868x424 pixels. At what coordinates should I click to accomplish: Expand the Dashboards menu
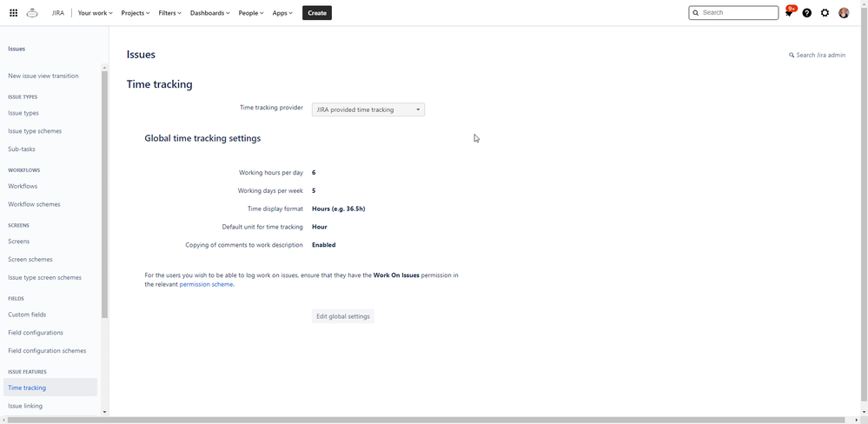pyautogui.click(x=209, y=13)
